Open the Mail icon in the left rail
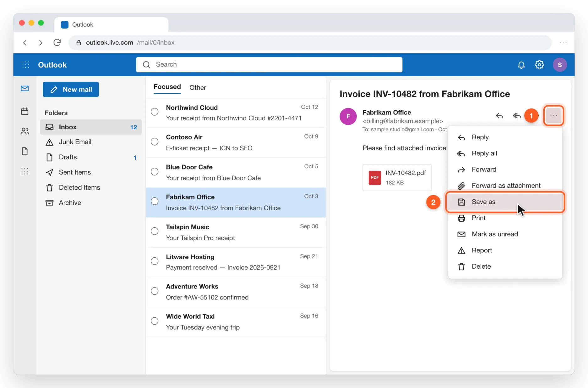This screenshot has width=588, height=388. click(25, 89)
